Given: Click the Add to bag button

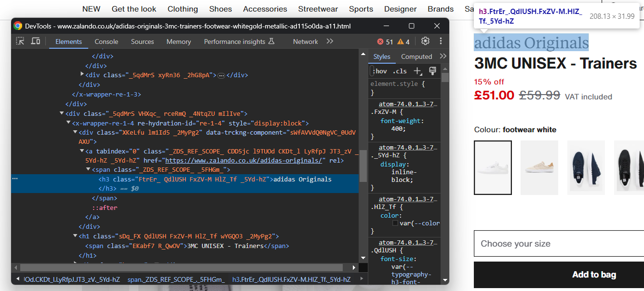Looking at the screenshot, I should point(593,275).
